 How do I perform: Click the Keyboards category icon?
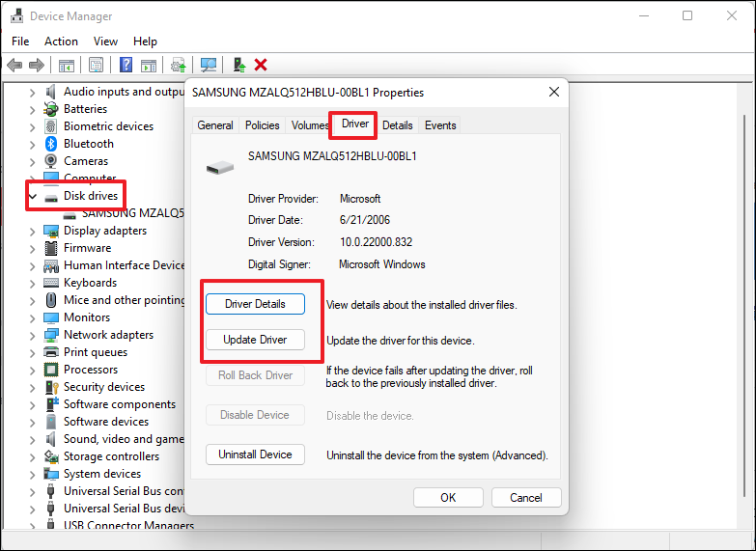point(50,283)
